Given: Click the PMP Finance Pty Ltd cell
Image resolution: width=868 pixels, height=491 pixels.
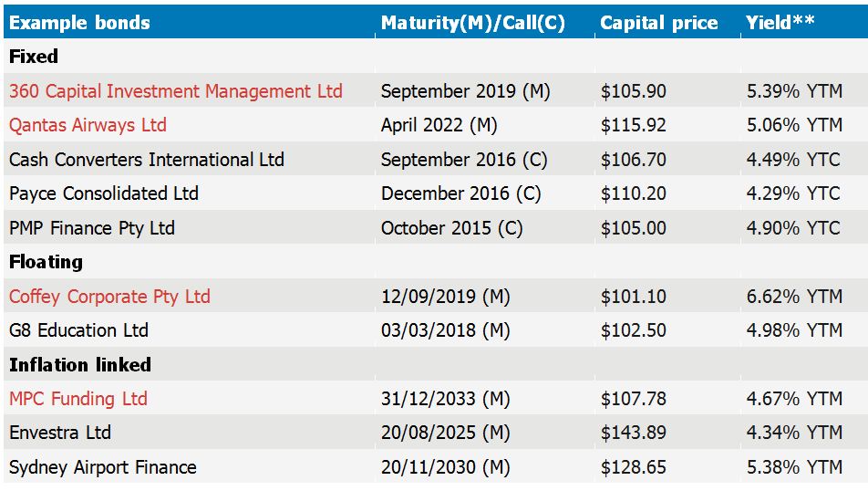Looking at the screenshot, I should 92,228.
